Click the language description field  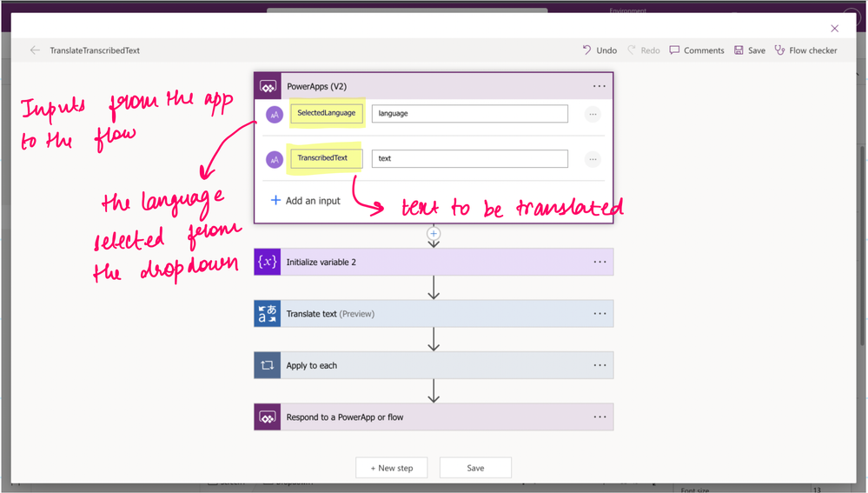coord(469,114)
